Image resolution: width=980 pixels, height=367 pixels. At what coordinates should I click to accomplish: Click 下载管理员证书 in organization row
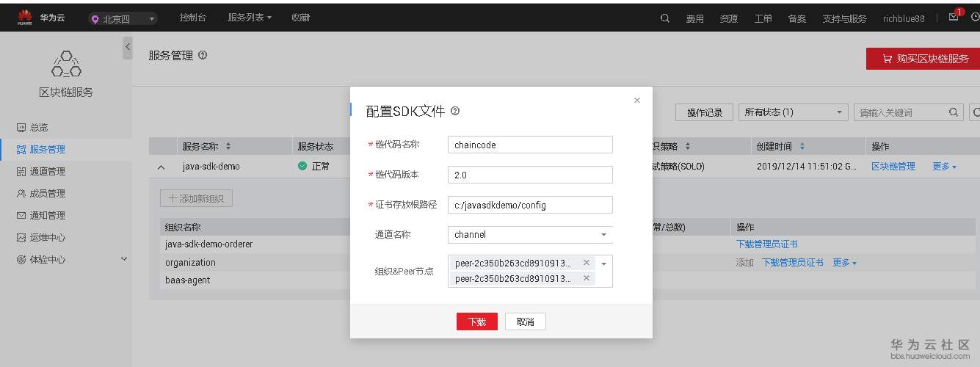click(x=793, y=262)
